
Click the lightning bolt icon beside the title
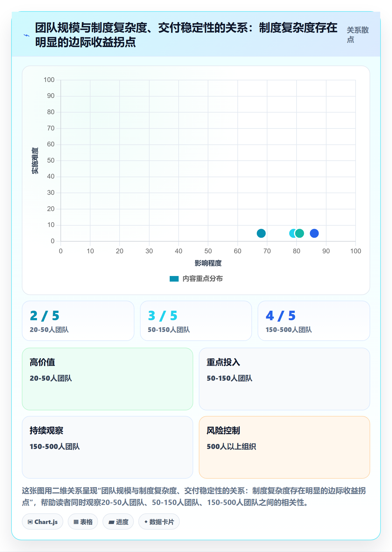27,35
